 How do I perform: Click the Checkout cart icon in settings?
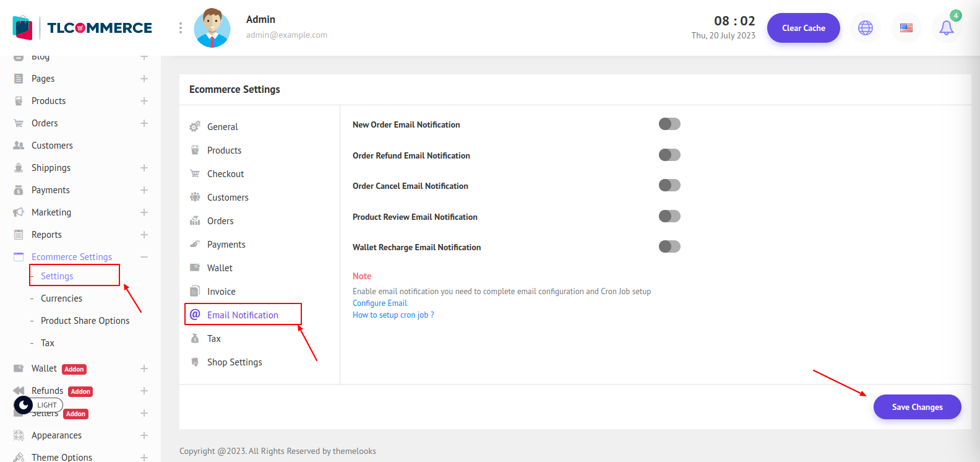195,174
